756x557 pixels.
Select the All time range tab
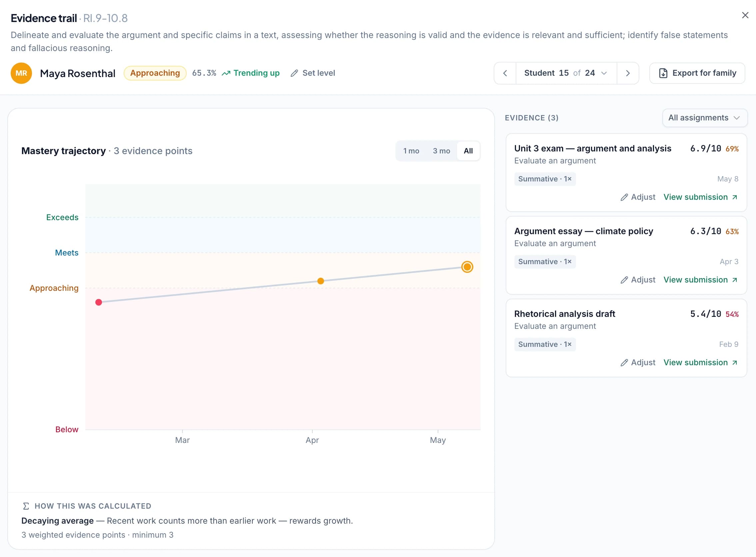coord(468,151)
